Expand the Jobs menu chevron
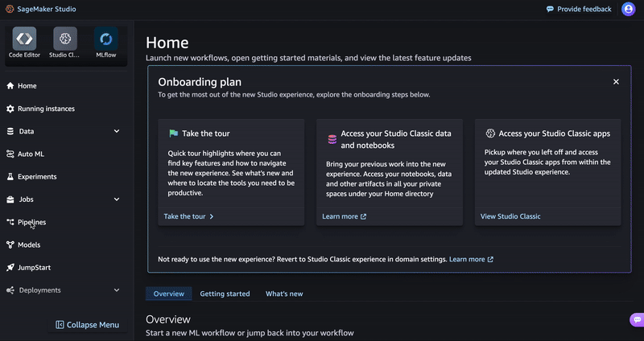 [x=117, y=199]
